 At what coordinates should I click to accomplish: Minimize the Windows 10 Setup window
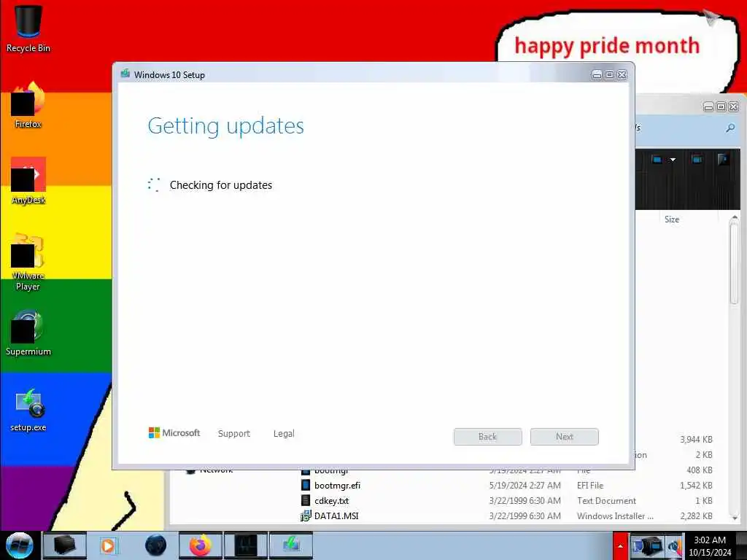pyautogui.click(x=597, y=75)
